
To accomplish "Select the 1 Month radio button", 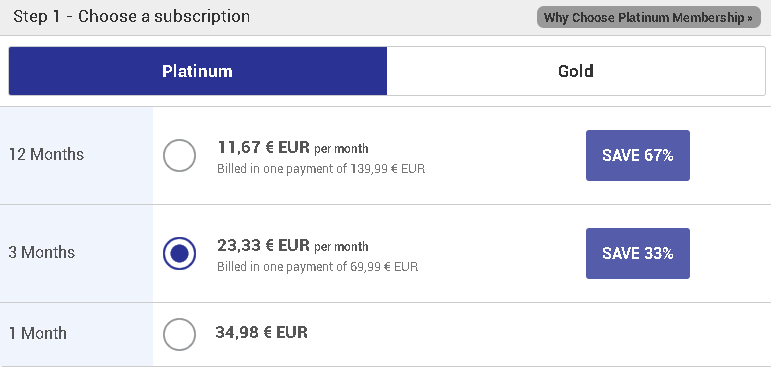I will click(179, 334).
